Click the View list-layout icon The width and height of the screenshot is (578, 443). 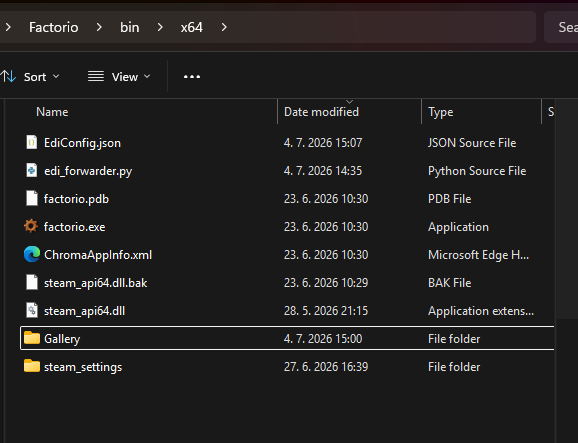[x=96, y=76]
